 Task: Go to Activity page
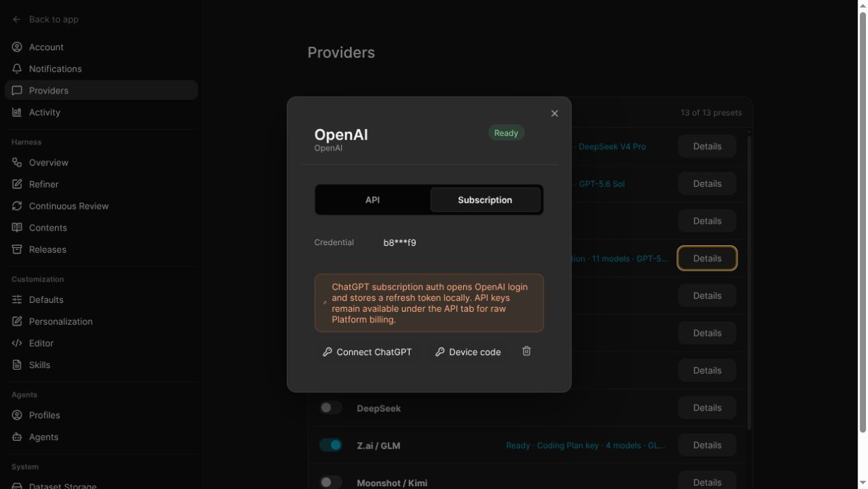(101, 112)
